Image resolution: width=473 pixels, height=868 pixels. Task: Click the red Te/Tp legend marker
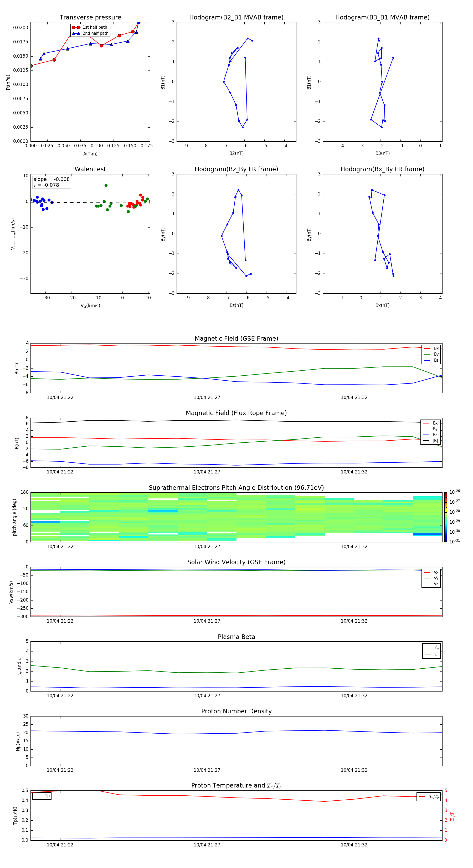(422, 796)
